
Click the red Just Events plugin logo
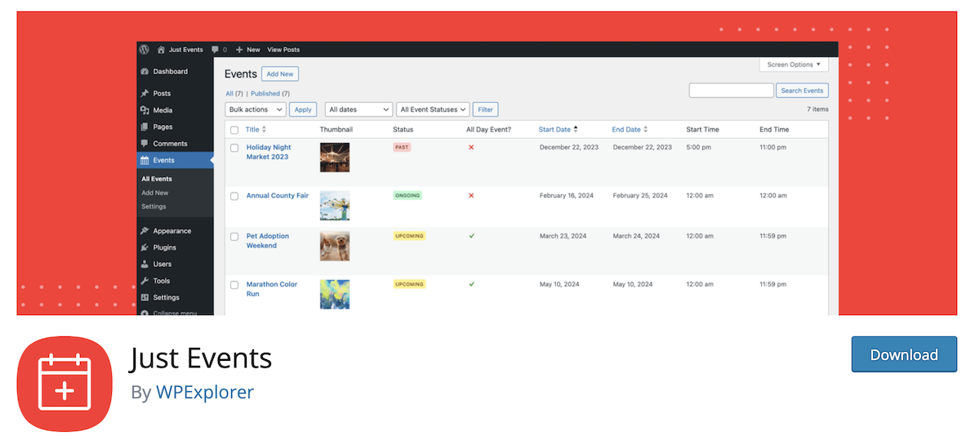[65, 384]
